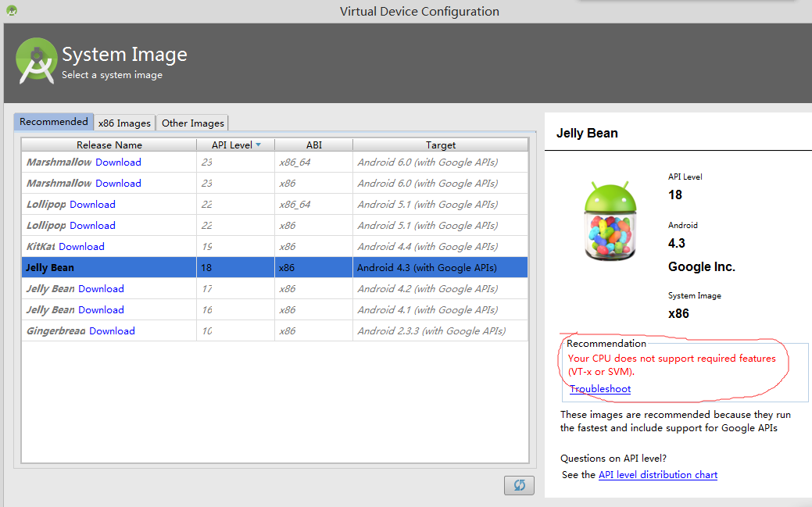The image size is (812, 507).
Task: Click the Gingerbread release name
Action: (56, 331)
